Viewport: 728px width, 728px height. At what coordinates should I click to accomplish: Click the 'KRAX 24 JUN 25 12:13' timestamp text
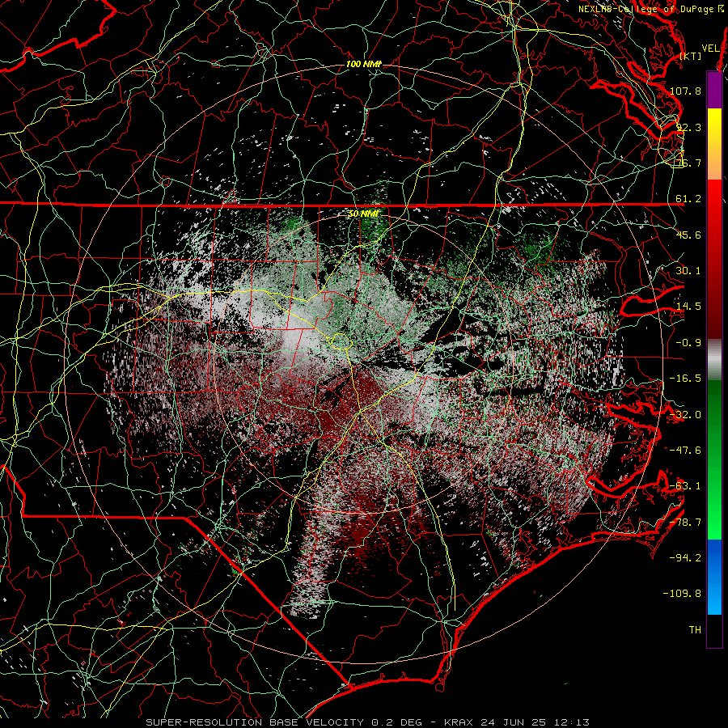[517, 722]
